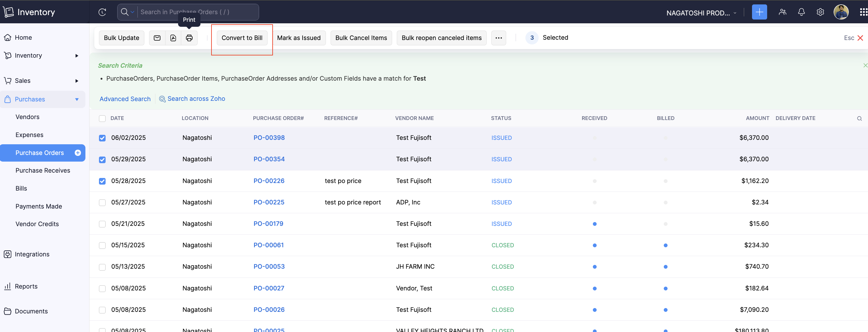Open Documents in the sidebar
The image size is (868, 332).
(x=31, y=311)
